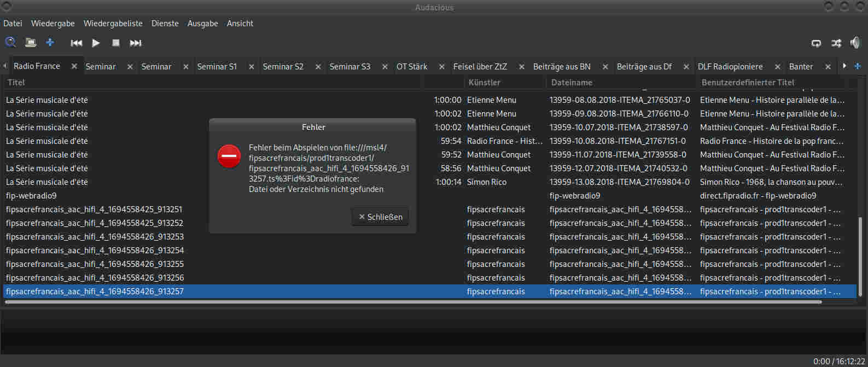Click the 59:54 duration cell
Screen dimensions: 868x367
pos(451,141)
